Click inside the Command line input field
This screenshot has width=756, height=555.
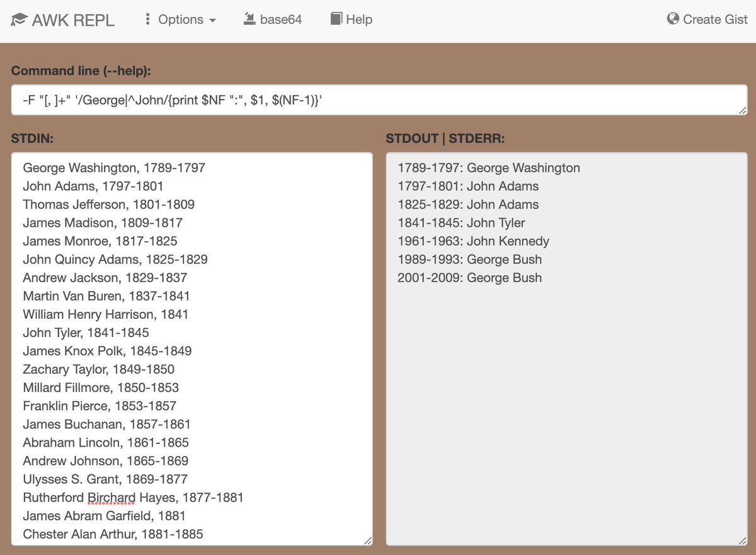[x=379, y=100]
